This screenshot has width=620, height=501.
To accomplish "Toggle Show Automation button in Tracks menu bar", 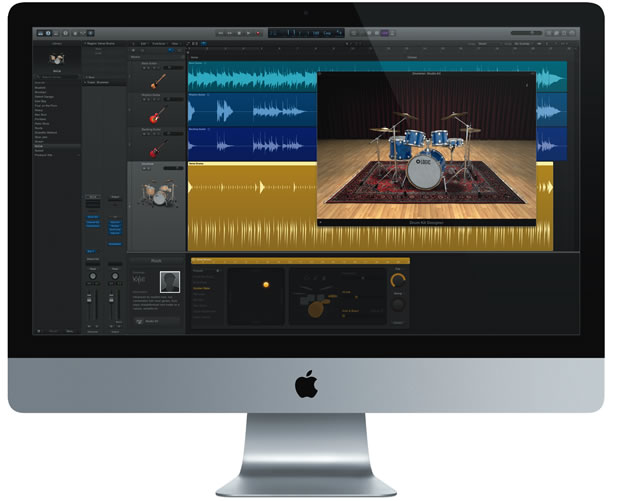I will pyautogui.click(x=189, y=43).
